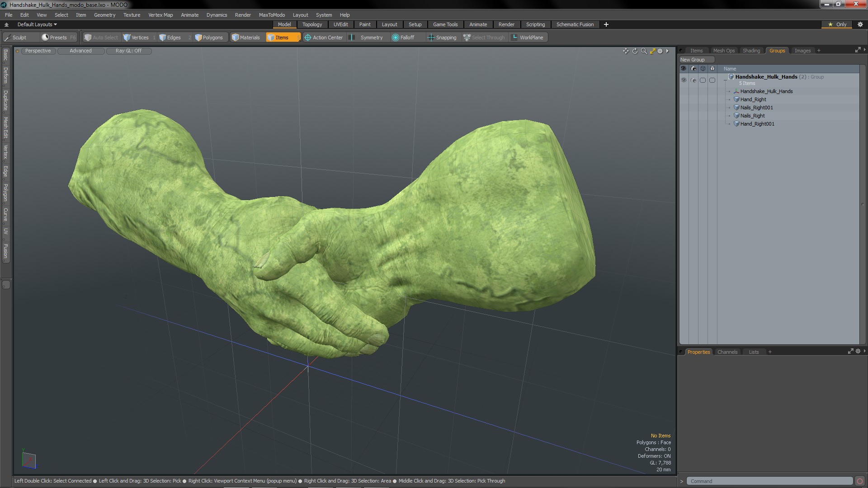This screenshot has height=488, width=868.
Task: Click the viewport right-arrow options icon
Action: click(667, 51)
